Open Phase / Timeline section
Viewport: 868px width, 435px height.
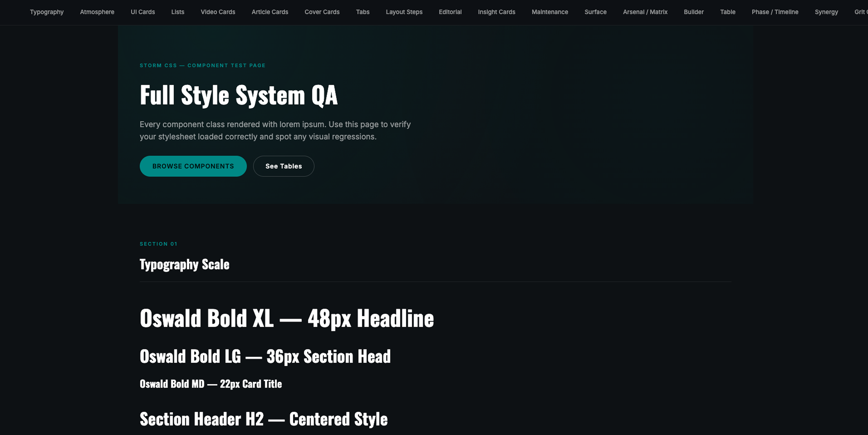(x=775, y=12)
